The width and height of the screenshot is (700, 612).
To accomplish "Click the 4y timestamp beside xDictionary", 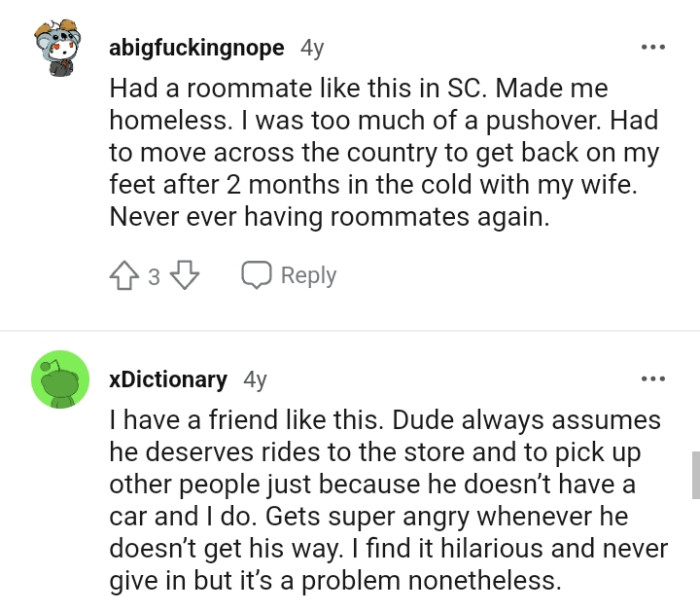I will pos(255,379).
